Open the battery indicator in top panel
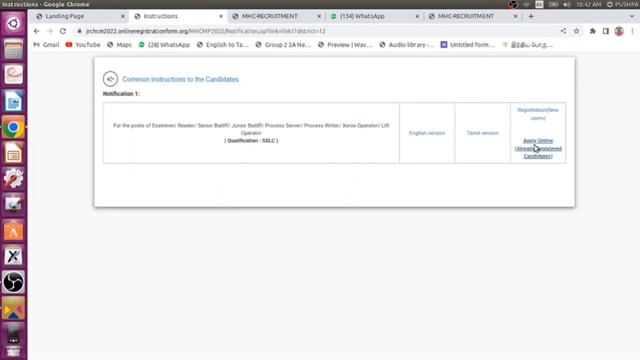The height and width of the screenshot is (360, 640). pos(553,4)
